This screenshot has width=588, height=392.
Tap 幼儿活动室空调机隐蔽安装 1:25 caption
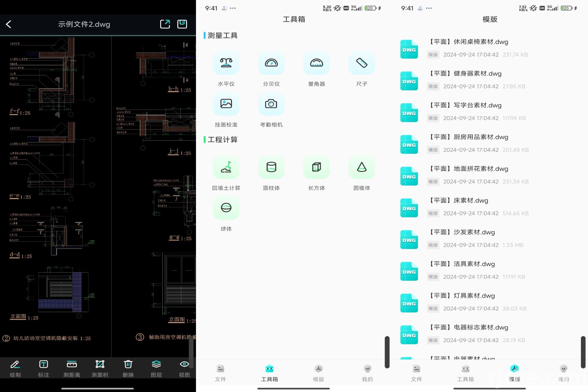point(52,338)
